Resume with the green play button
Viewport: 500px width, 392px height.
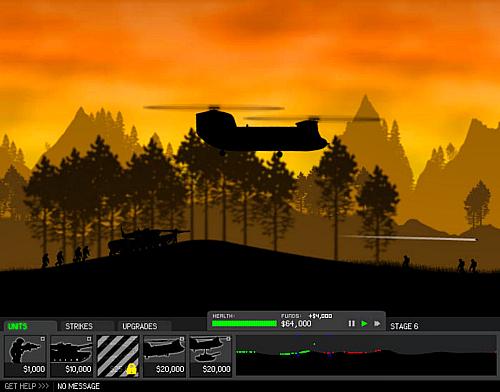coord(364,324)
